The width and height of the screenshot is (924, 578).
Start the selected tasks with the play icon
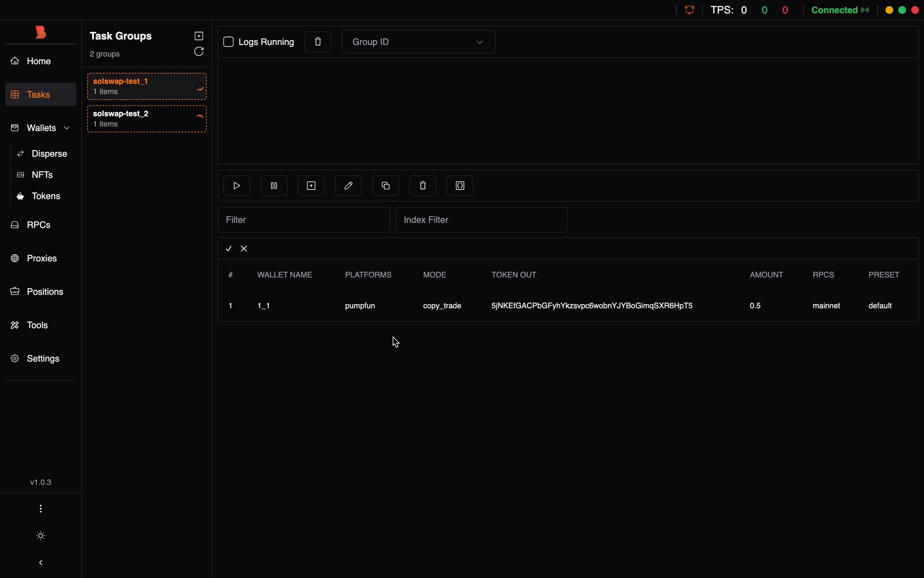tap(237, 185)
